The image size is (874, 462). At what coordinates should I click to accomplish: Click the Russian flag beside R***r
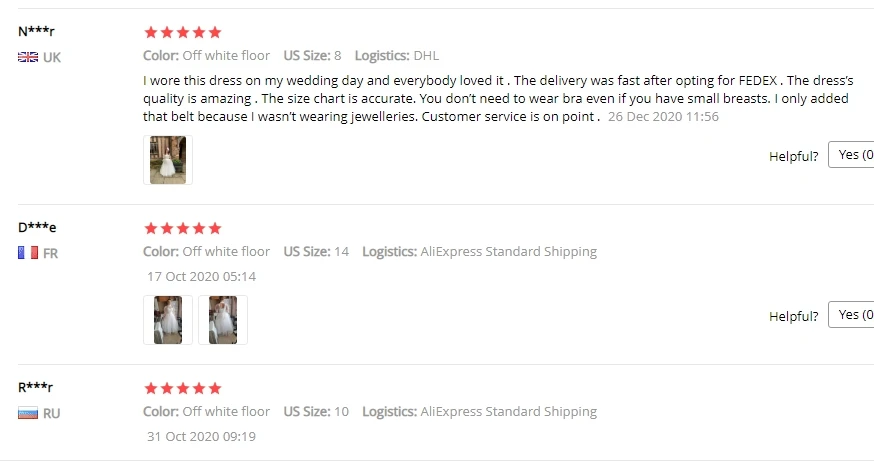click(27, 414)
